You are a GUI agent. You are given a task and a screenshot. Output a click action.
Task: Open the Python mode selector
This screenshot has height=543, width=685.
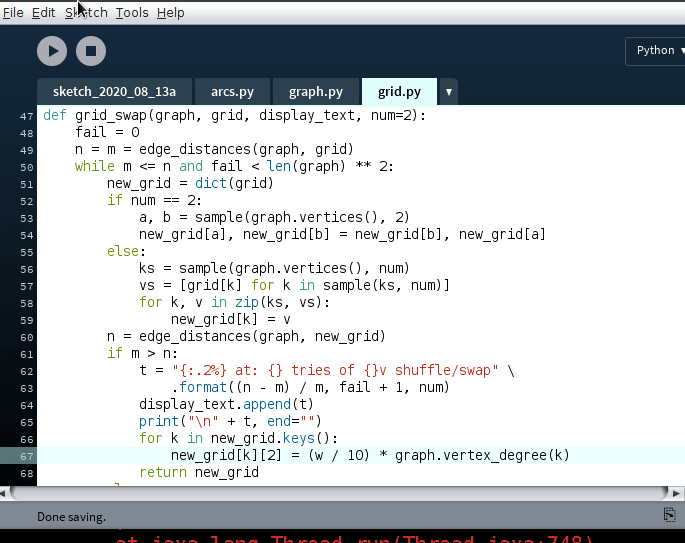655,50
